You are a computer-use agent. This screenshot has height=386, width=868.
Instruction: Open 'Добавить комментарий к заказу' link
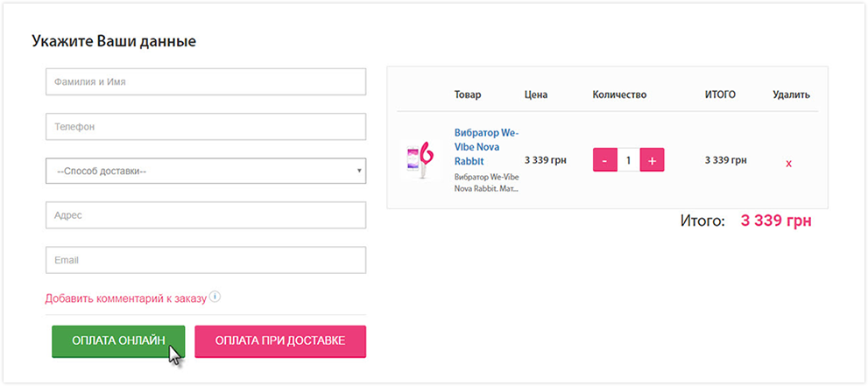[125, 298]
